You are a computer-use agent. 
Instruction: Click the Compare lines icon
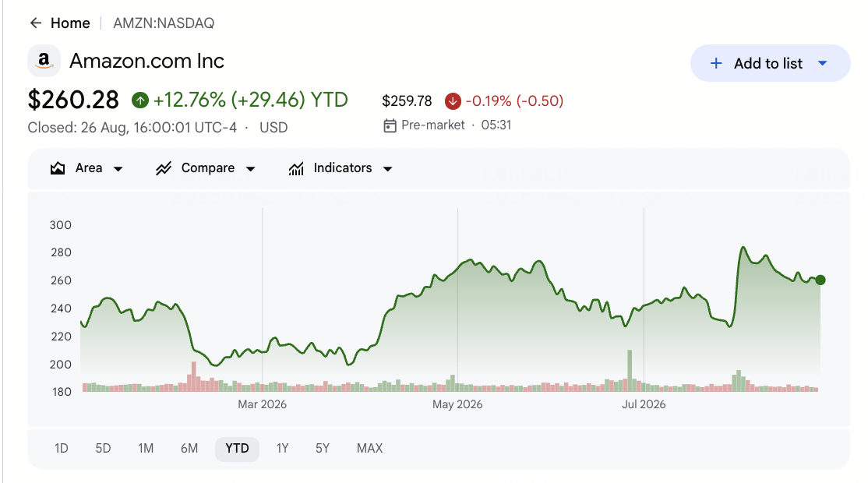(x=164, y=168)
